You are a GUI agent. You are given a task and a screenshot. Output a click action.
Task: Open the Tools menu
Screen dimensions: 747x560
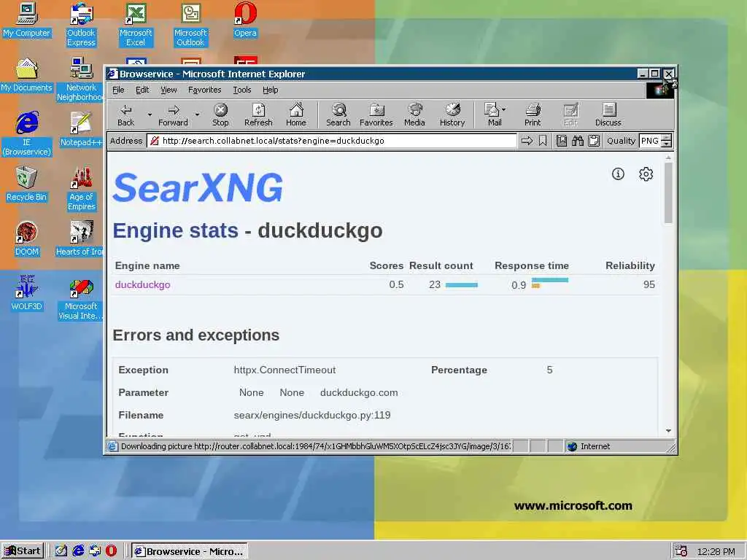click(242, 90)
